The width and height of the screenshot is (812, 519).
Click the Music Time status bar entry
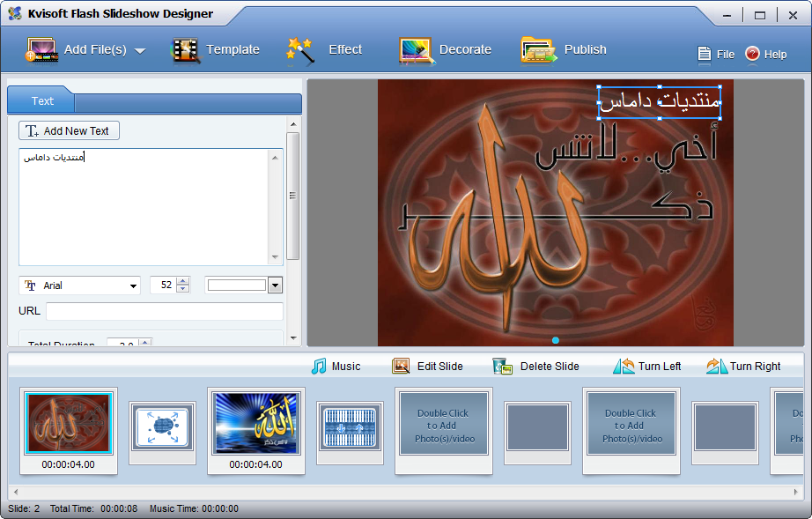pos(195,508)
